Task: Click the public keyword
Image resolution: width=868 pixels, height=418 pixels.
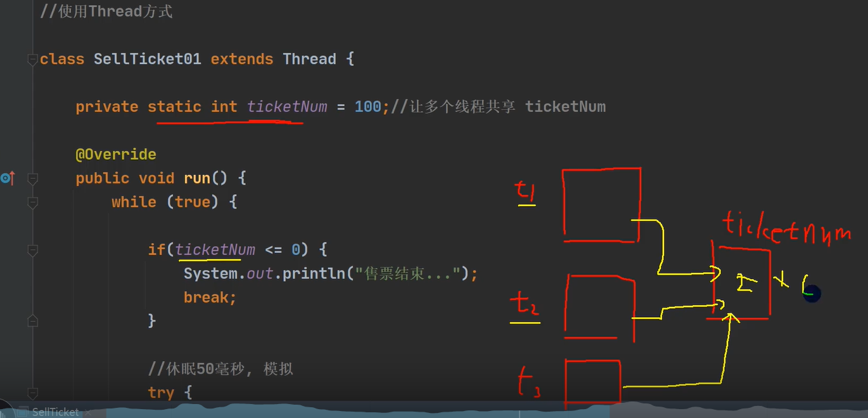Action: coord(102,178)
